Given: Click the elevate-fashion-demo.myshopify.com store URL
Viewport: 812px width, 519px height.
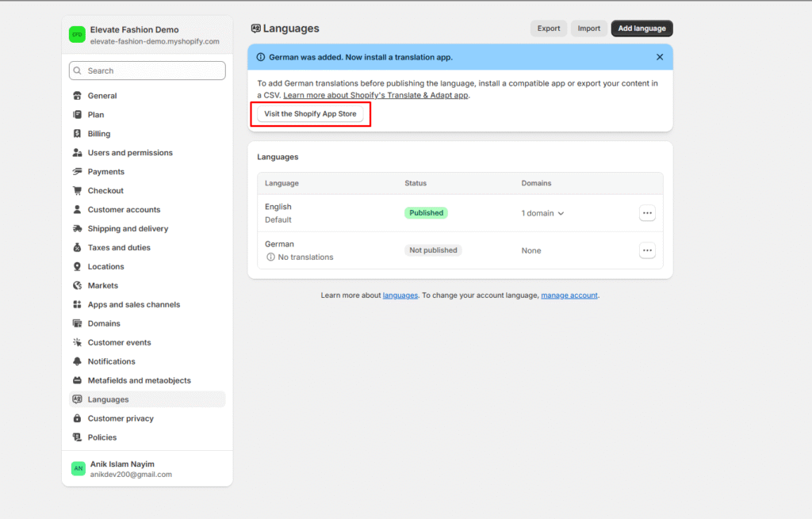Looking at the screenshot, I should [155, 41].
